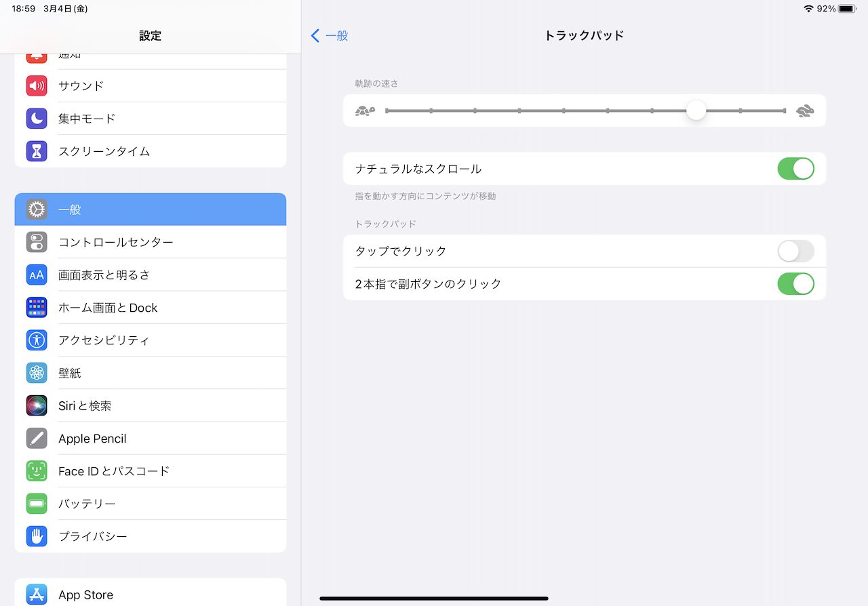The height and width of the screenshot is (606, 868).
Task: Tap the battery indicator in status bar
Action: [847, 9]
